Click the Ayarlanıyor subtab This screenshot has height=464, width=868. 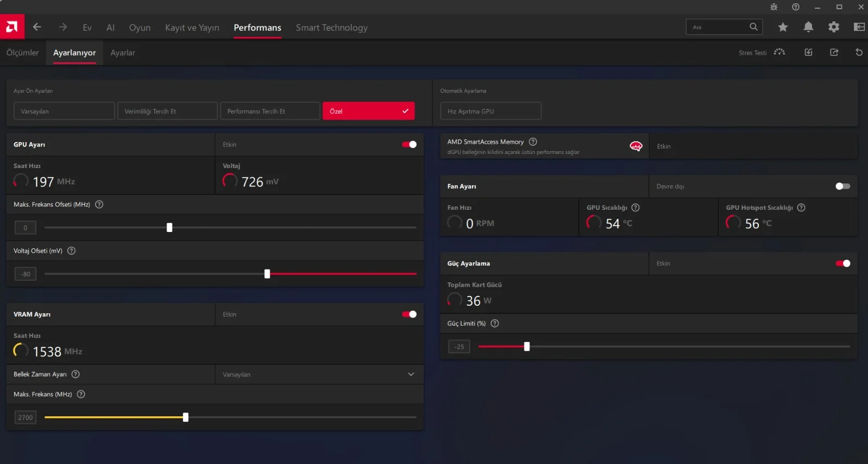tap(74, 53)
